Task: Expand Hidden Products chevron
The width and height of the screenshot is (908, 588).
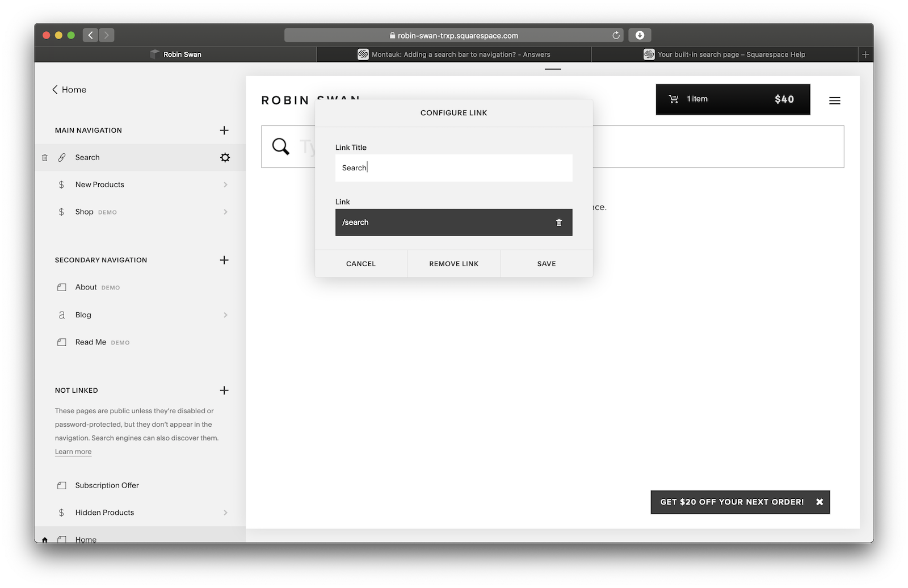Action: (x=225, y=513)
